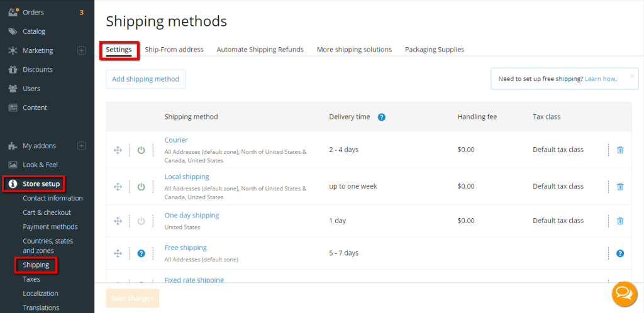Open the Local shipping method

(187, 177)
